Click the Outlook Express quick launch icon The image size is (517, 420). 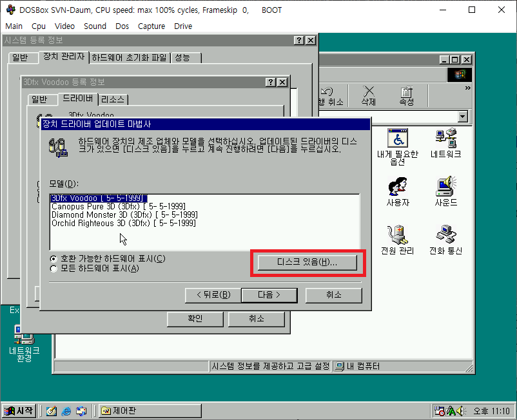click(81, 411)
